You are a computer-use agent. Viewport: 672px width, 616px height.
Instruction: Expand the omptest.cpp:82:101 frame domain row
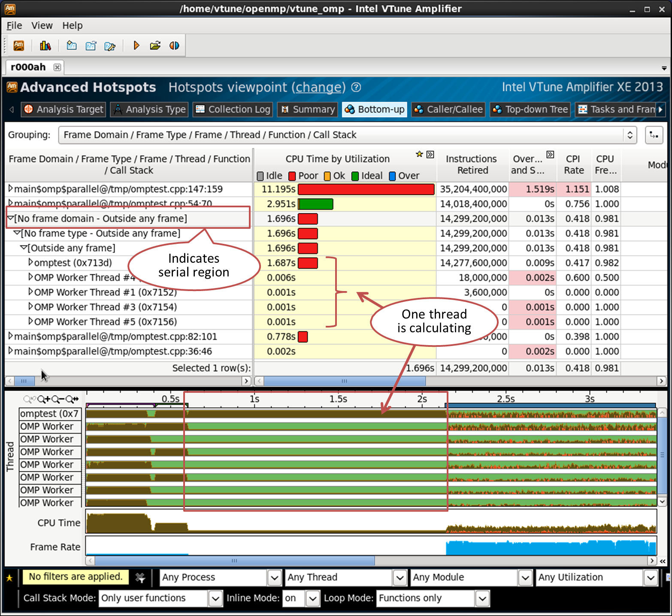click(11, 336)
